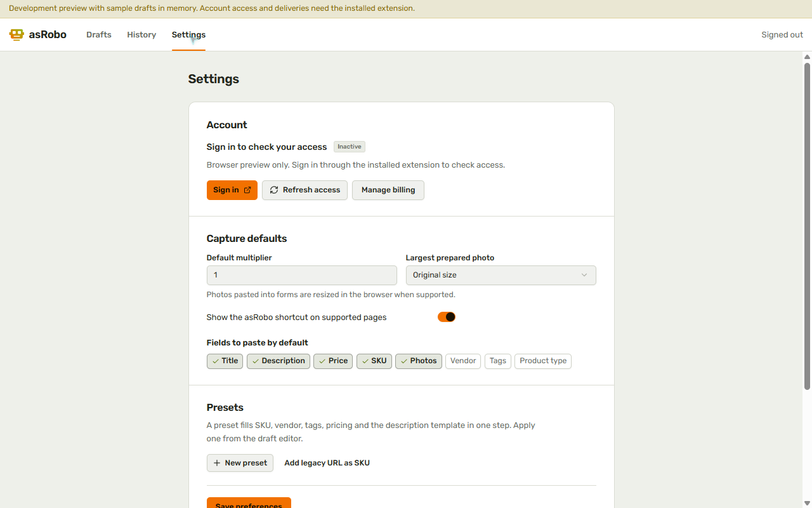Click the chevron beside Original size
This screenshot has width=812, height=508.
(584, 275)
